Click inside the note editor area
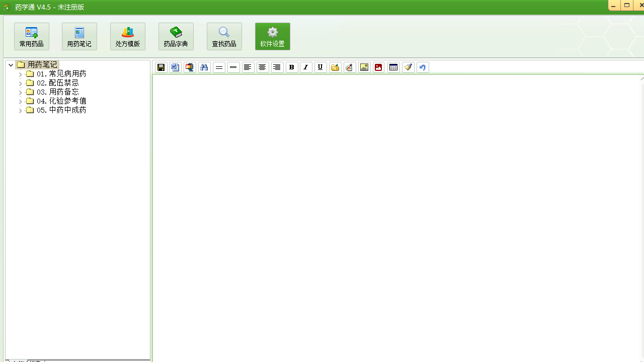644x362 pixels. tap(397, 219)
